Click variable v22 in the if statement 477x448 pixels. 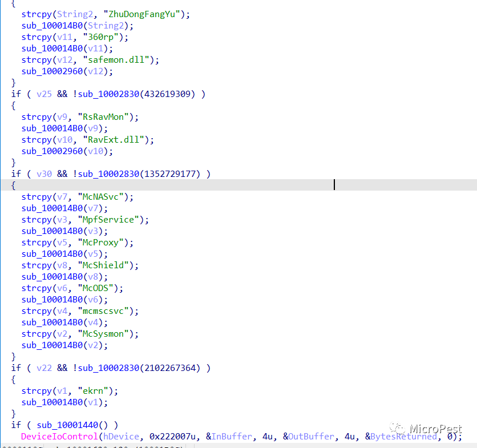point(44,368)
